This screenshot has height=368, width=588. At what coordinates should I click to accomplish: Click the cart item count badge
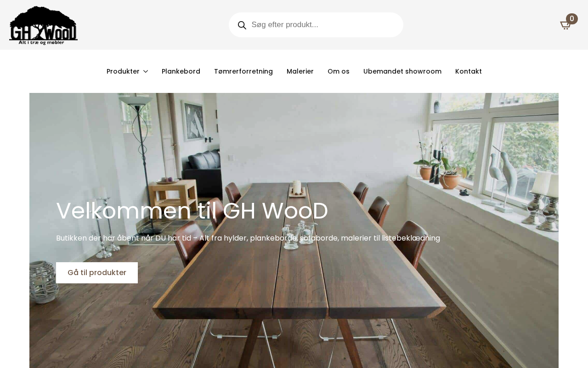(572, 19)
